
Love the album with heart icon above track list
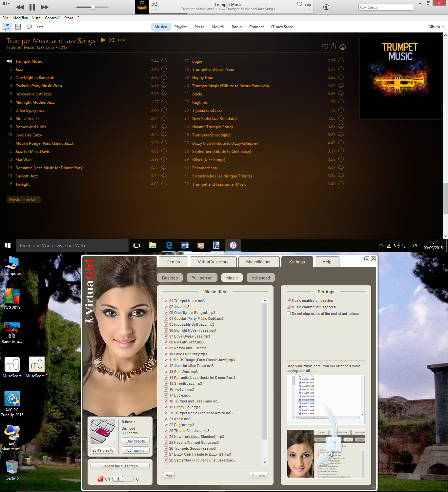tap(325, 47)
